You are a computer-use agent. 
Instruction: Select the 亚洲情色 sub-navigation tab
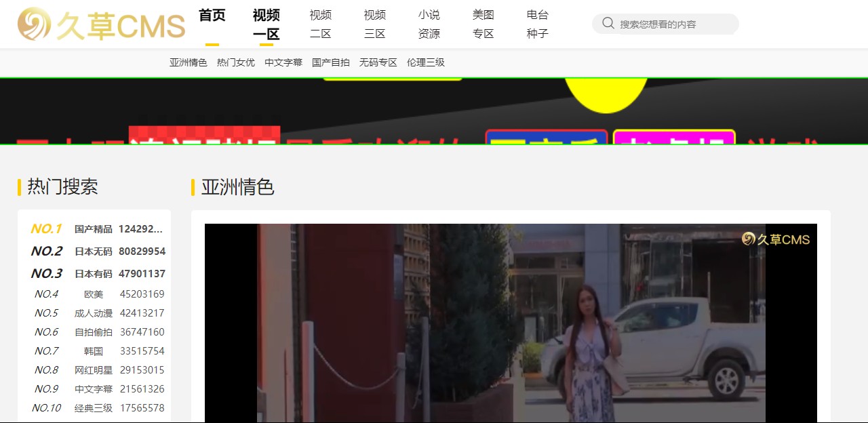click(x=188, y=62)
